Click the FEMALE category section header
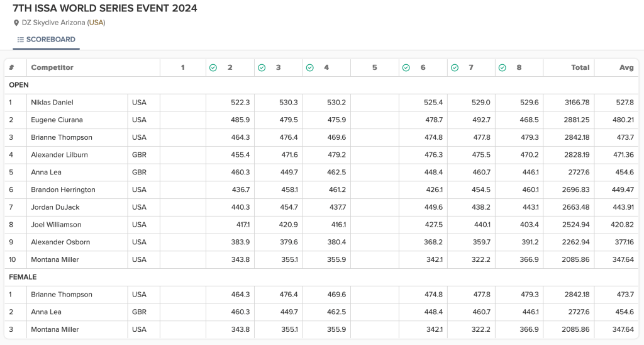Image resolution: width=644 pixels, height=345 pixels. [x=23, y=277]
